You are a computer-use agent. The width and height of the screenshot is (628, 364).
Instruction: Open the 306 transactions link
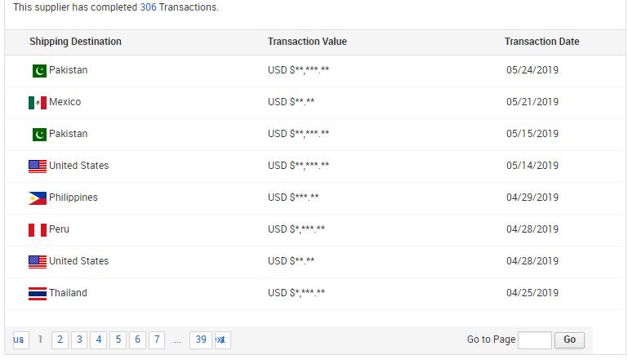(x=148, y=7)
